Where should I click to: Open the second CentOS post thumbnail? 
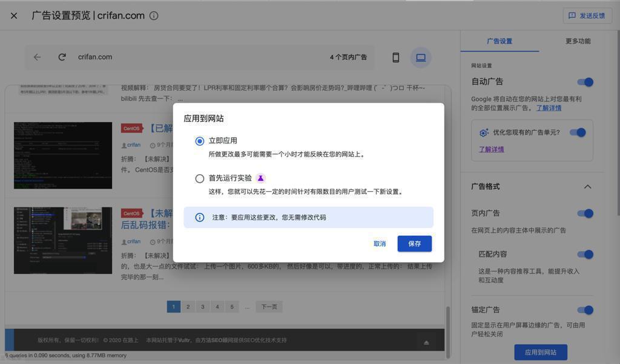tap(63, 241)
